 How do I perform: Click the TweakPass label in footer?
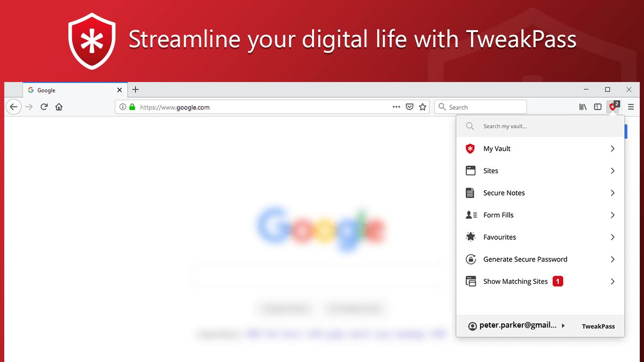[x=598, y=326]
